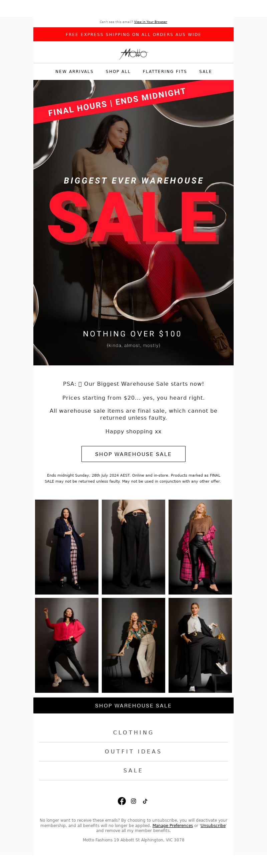Click the Unsubscribe link
This screenshot has width=267, height=868.
213,826
